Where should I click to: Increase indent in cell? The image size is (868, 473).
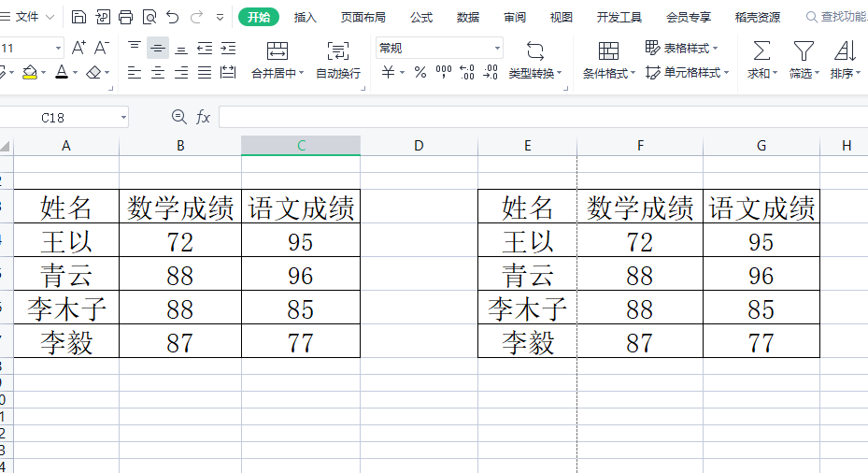point(228,49)
